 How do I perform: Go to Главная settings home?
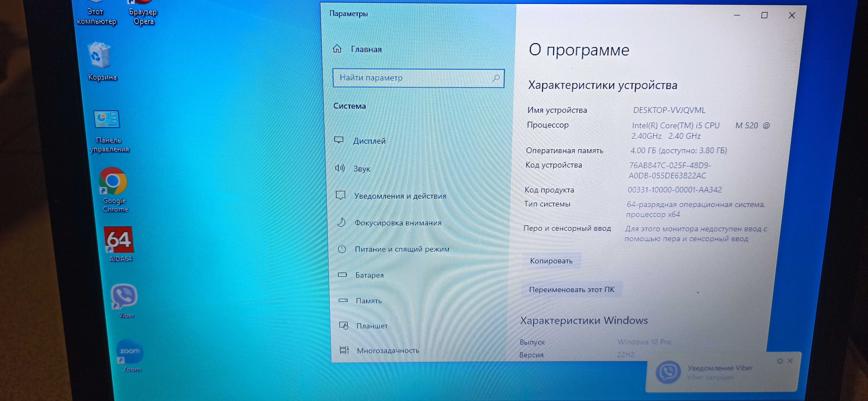[366, 49]
